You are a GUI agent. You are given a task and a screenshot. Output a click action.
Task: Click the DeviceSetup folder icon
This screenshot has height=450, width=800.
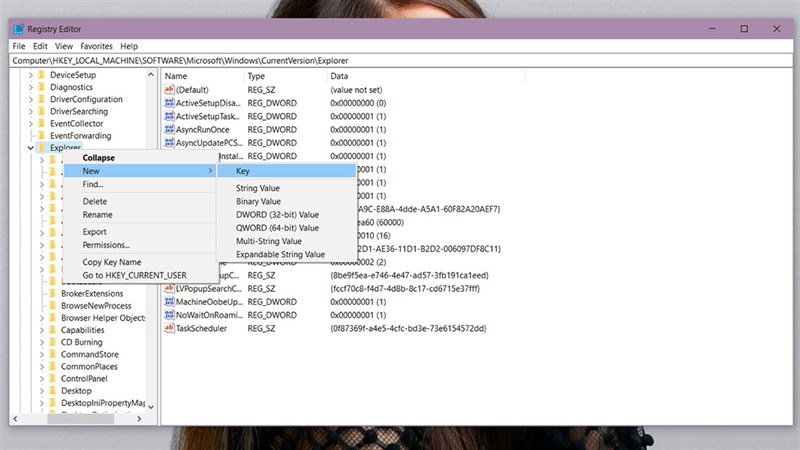pyautogui.click(x=42, y=75)
